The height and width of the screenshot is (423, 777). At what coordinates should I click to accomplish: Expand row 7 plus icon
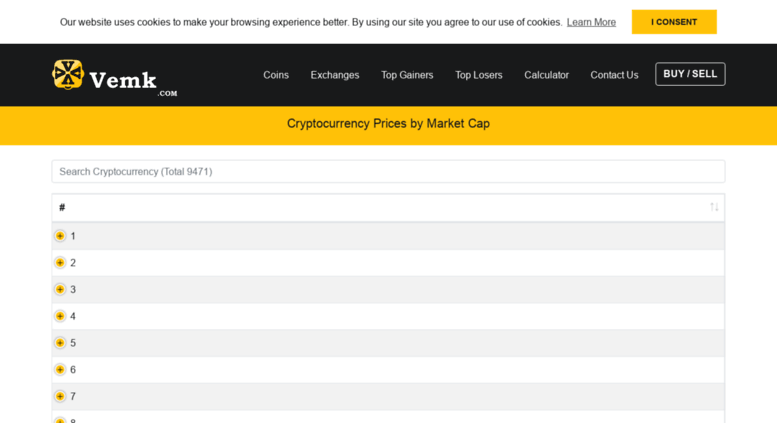tap(60, 396)
